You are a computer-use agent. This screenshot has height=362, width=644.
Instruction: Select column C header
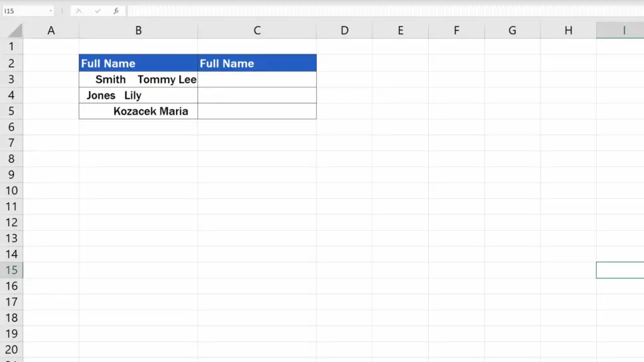tap(257, 30)
